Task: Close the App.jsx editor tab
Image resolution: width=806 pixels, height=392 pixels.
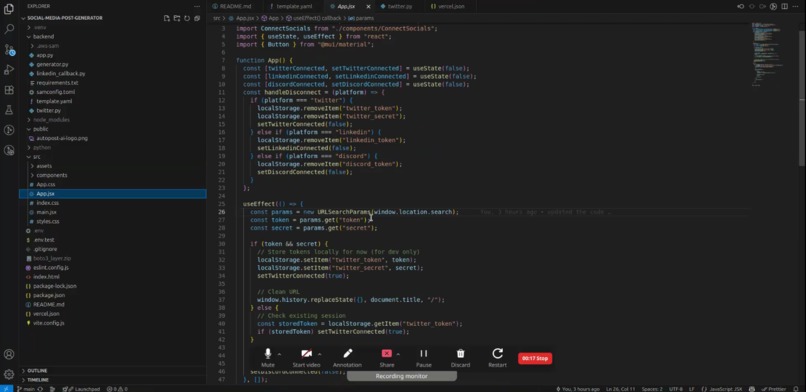Action: (369, 6)
